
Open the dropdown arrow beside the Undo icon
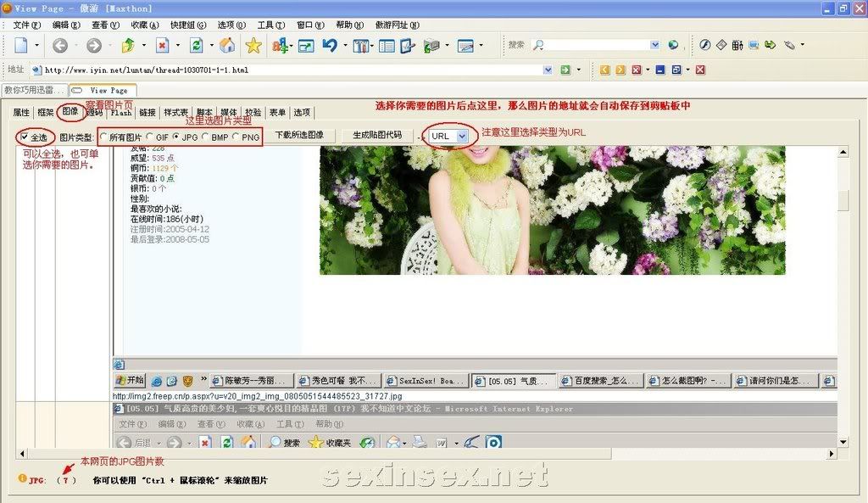pyautogui.click(x=345, y=46)
